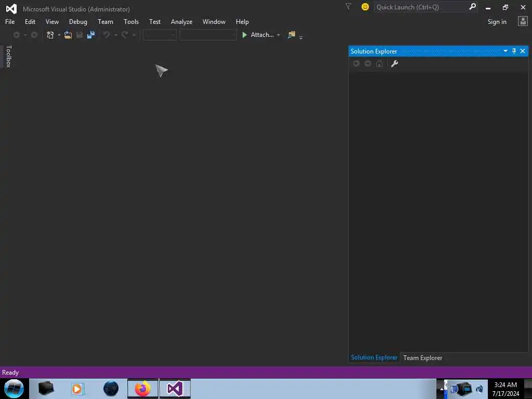Switch to the Solution Explorer bottom tab
This screenshot has width=532, height=399.
pyautogui.click(x=374, y=357)
